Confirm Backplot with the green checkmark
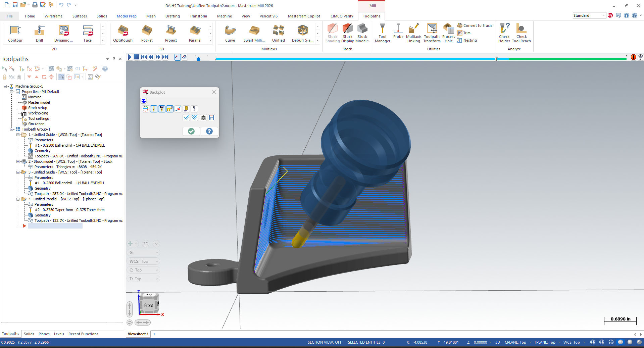 [191, 131]
